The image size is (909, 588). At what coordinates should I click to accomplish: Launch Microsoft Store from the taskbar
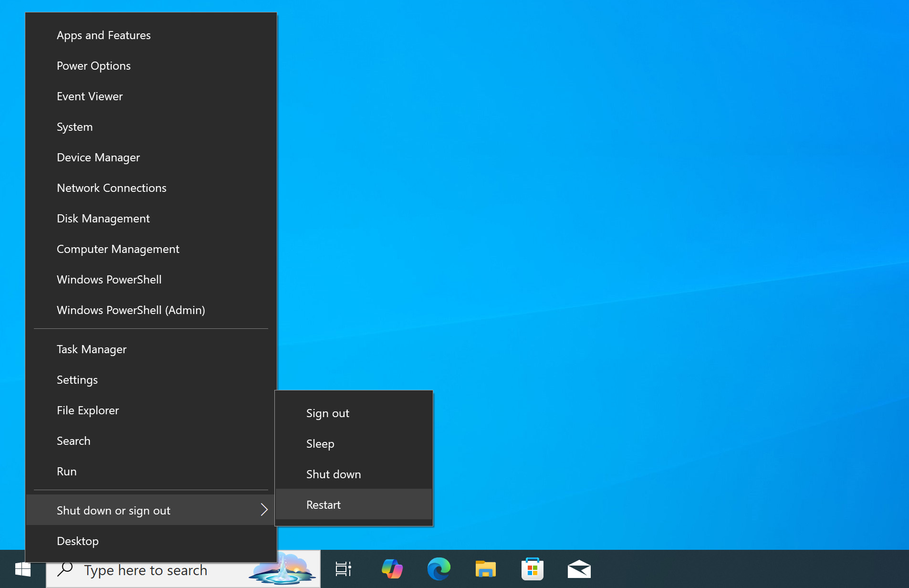tap(532, 569)
